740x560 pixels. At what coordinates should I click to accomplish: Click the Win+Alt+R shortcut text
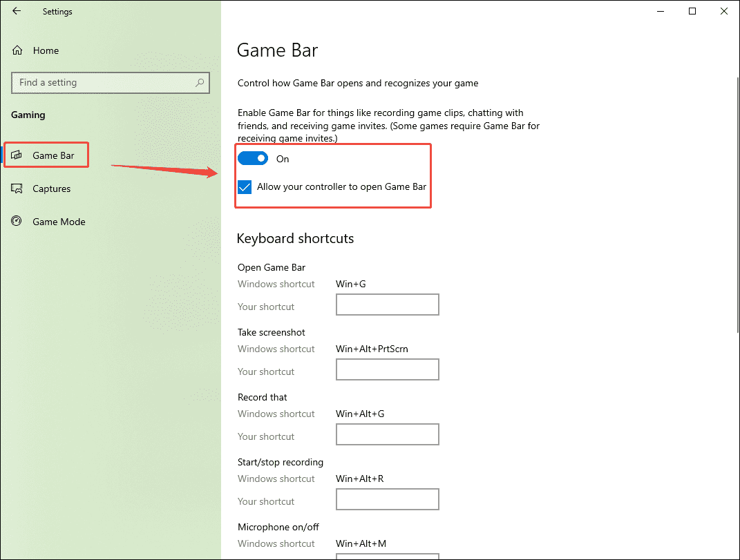click(359, 479)
